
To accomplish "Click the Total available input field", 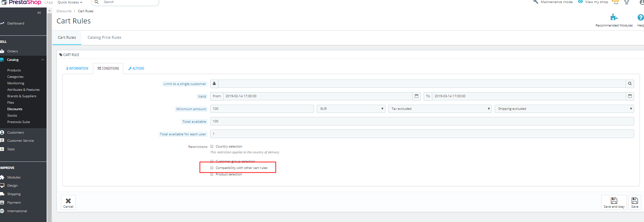I will point(422,121).
